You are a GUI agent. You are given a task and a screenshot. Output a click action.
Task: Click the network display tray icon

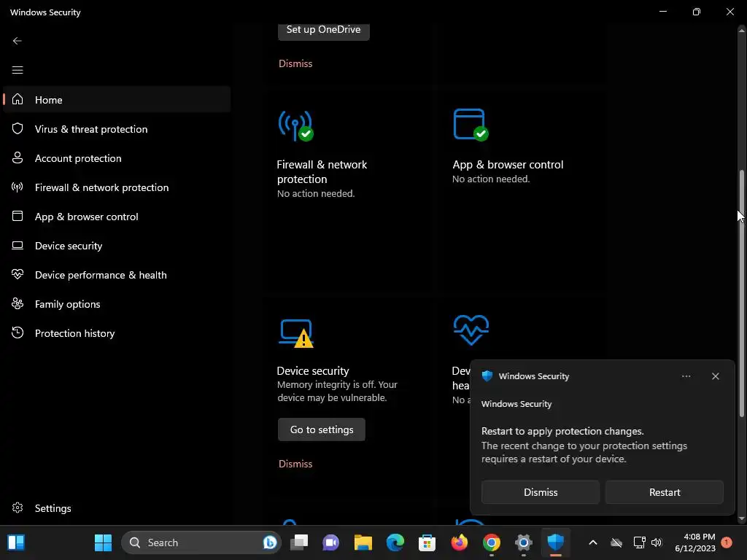[x=639, y=542]
